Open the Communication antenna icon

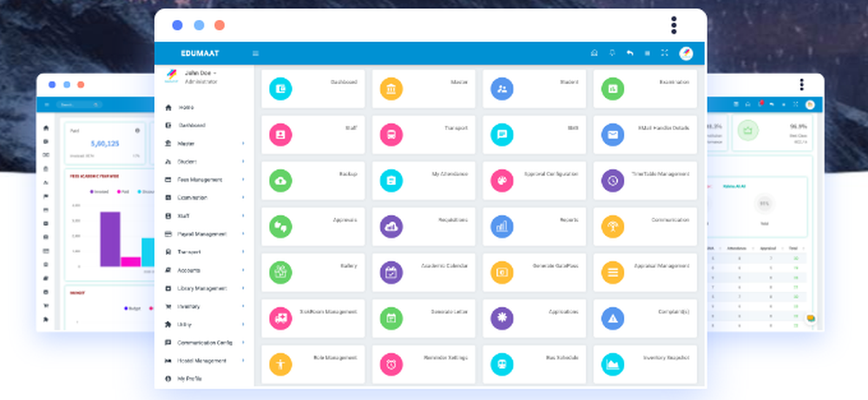[613, 226]
